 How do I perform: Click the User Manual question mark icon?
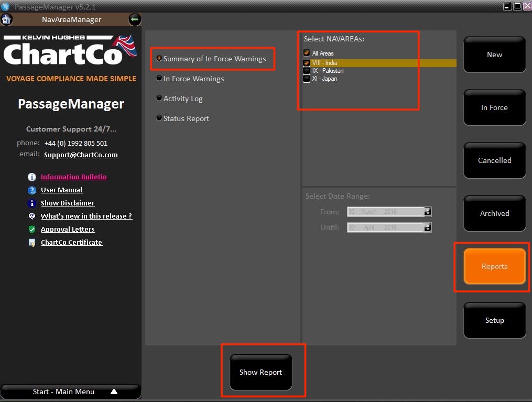pos(32,190)
